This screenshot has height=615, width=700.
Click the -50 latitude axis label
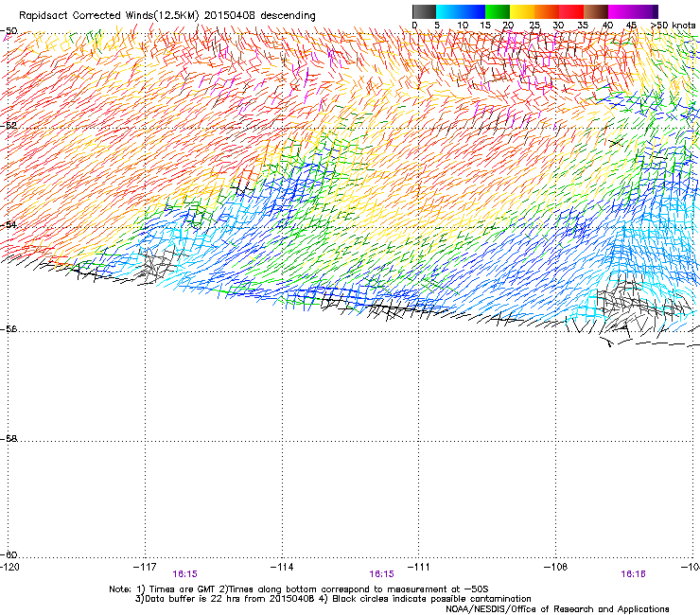coord(9,30)
